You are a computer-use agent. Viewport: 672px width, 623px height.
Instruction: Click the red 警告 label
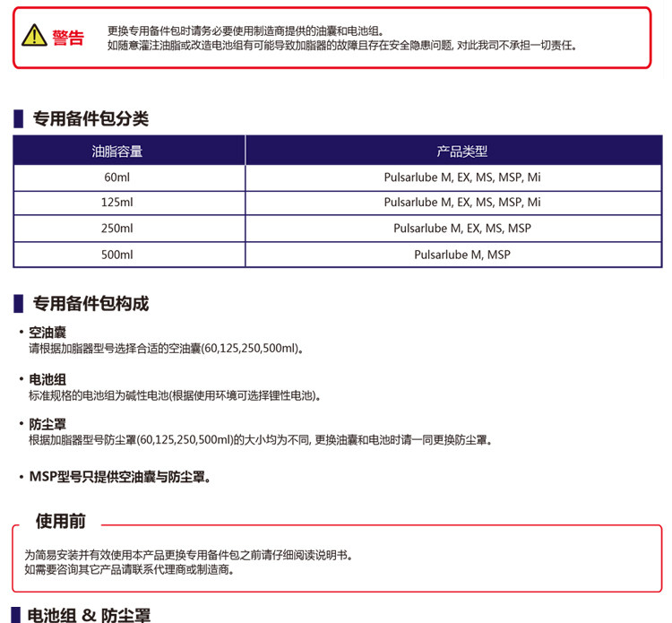pos(68,38)
